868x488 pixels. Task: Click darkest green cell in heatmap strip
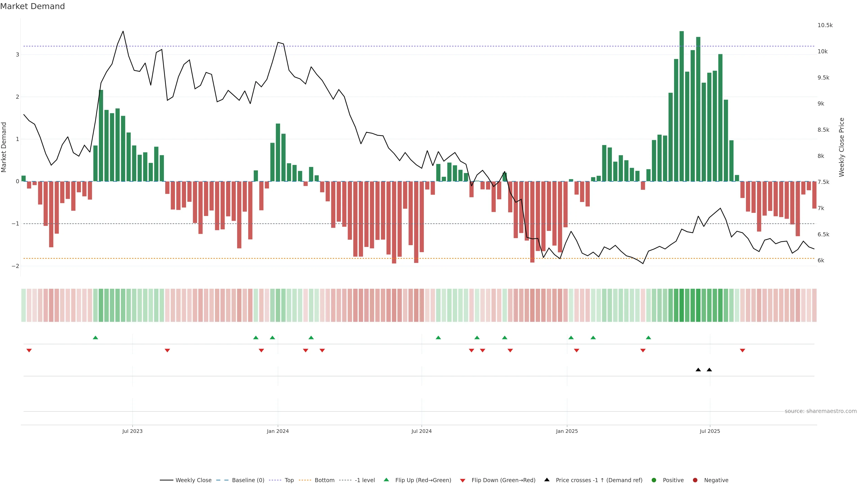(x=682, y=305)
